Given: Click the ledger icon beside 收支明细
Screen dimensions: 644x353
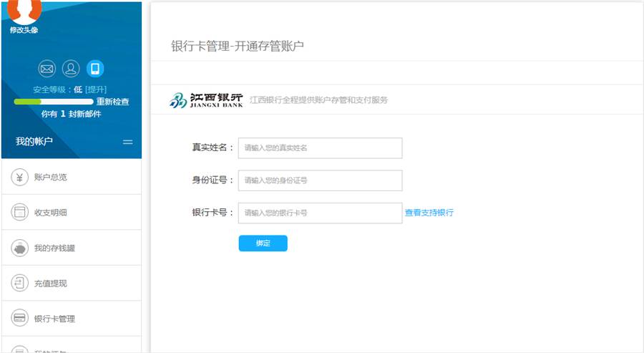Looking at the screenshot, I should [19, 212].
